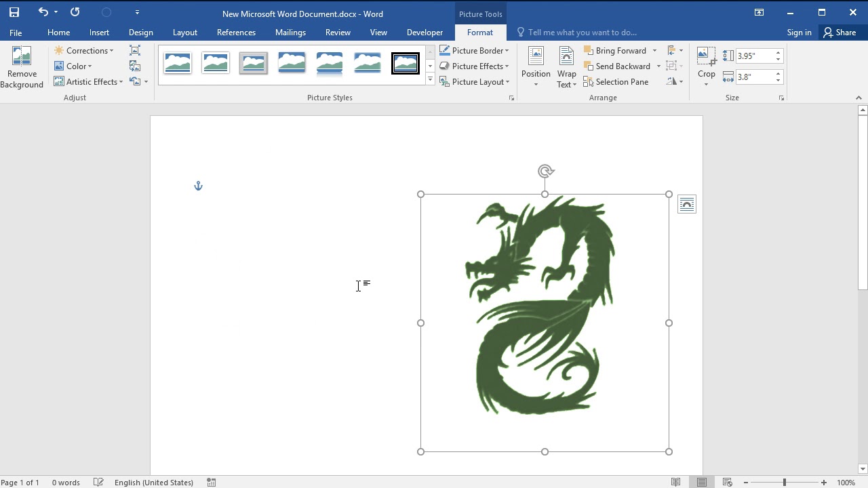Go to the next Picture Styles gallery row
This screenshot has height=488, width=868.
[430, 66]
